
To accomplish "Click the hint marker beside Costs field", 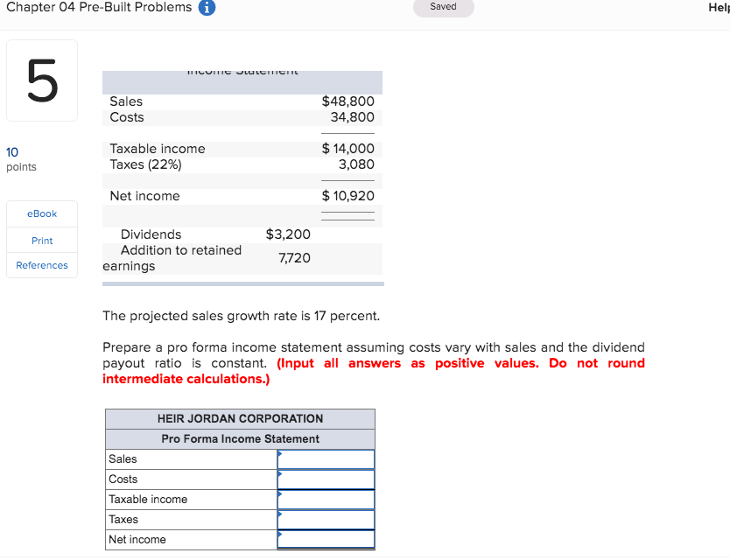I will (280, 474).
